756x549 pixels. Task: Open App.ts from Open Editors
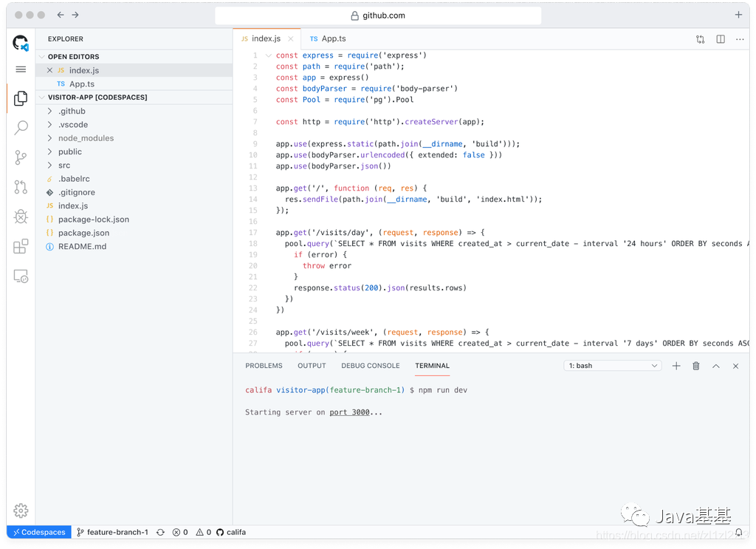(x=135, y=84)
